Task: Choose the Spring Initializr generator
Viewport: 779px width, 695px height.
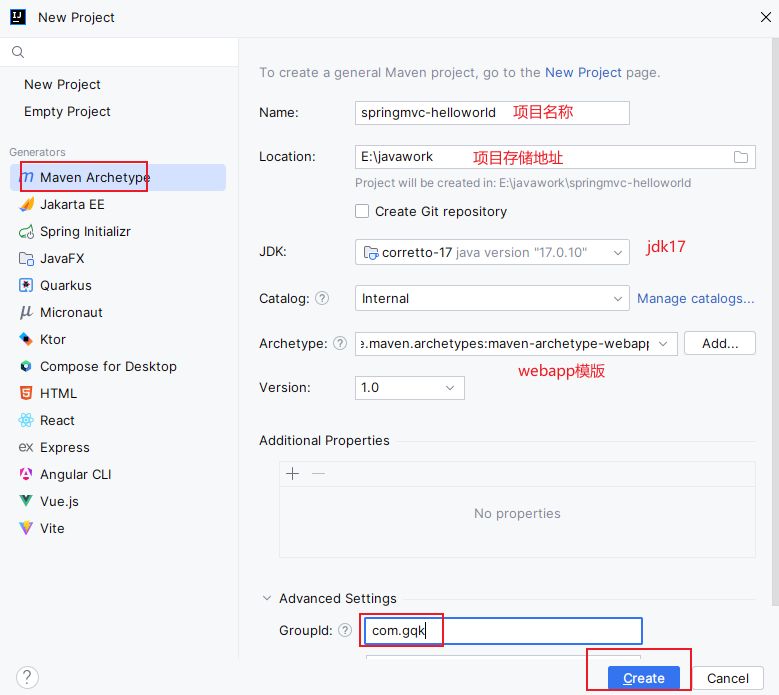Action: [x=118, y=232]
